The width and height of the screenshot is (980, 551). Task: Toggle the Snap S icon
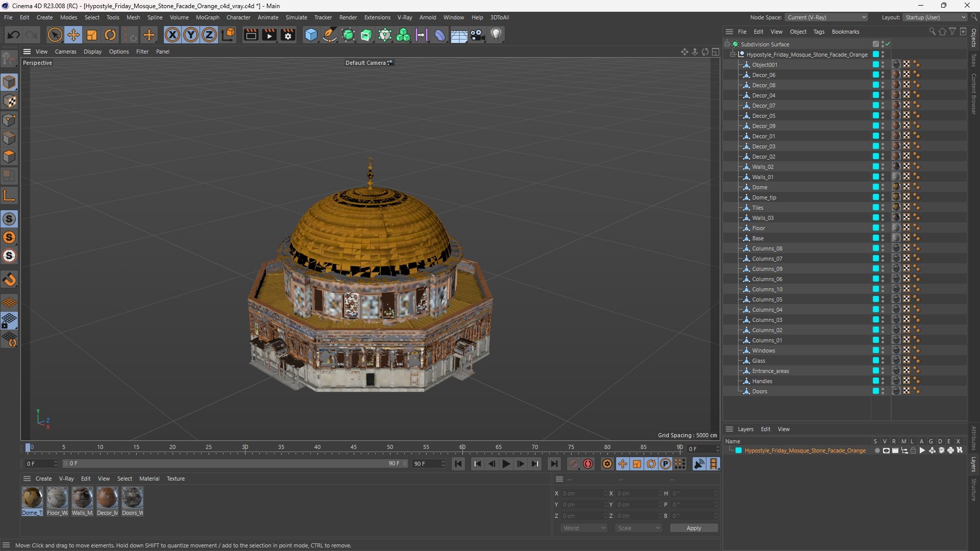pyautogui.click(x=9, y=219)
